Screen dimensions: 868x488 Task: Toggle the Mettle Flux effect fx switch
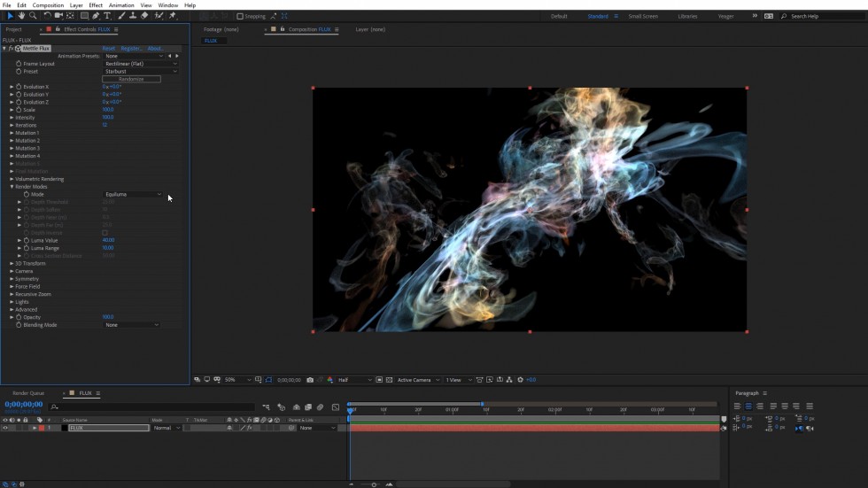11,49
